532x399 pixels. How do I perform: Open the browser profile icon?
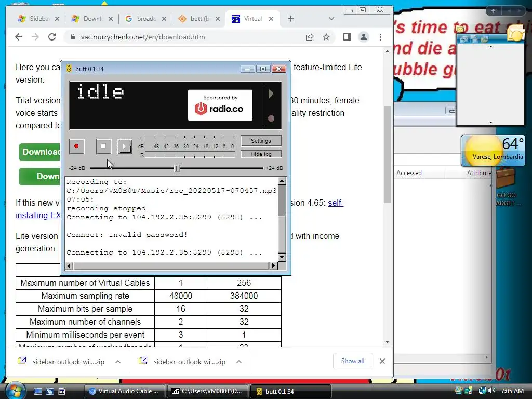point(363,37)
